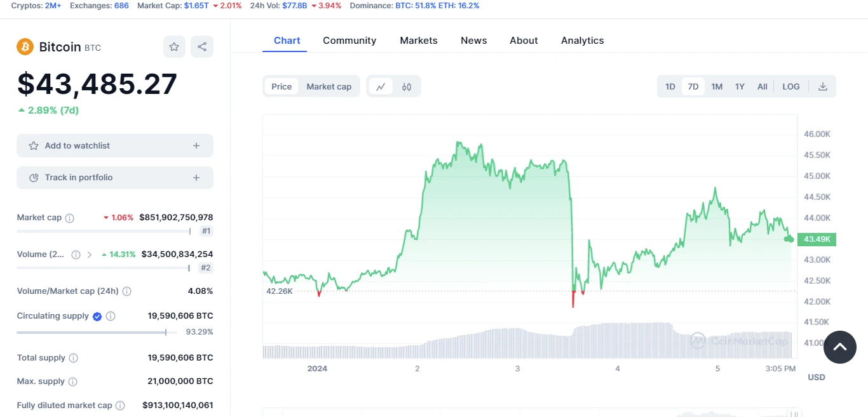This screenshot has height=417, width=868.
Task: Open the News tab
Action: (474, 40)
